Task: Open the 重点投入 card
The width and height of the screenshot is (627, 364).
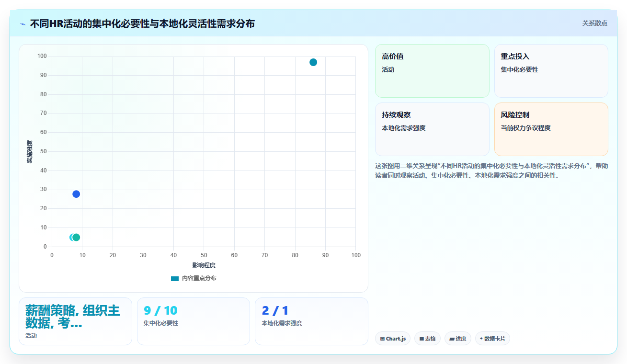Action: point(551,71)
